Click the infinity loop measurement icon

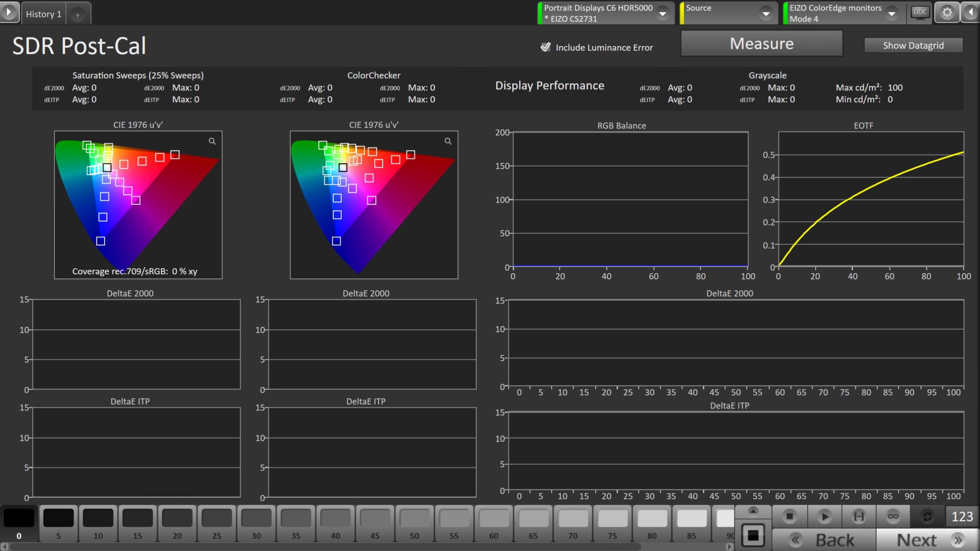[893, 516]
